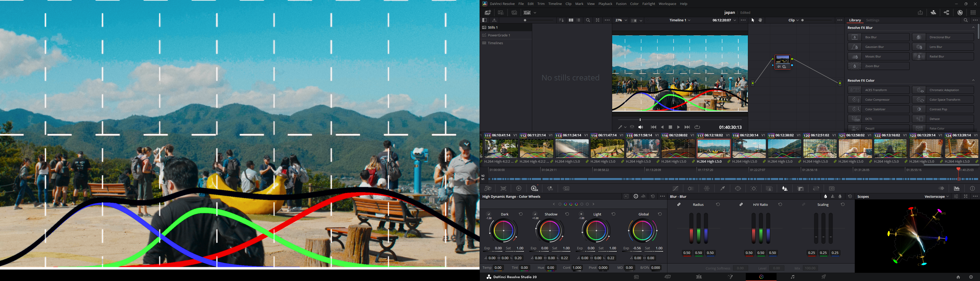Open the Information panel
Image resolution: width=980 pixels, height=281 pixels.
tap(972, 189)
